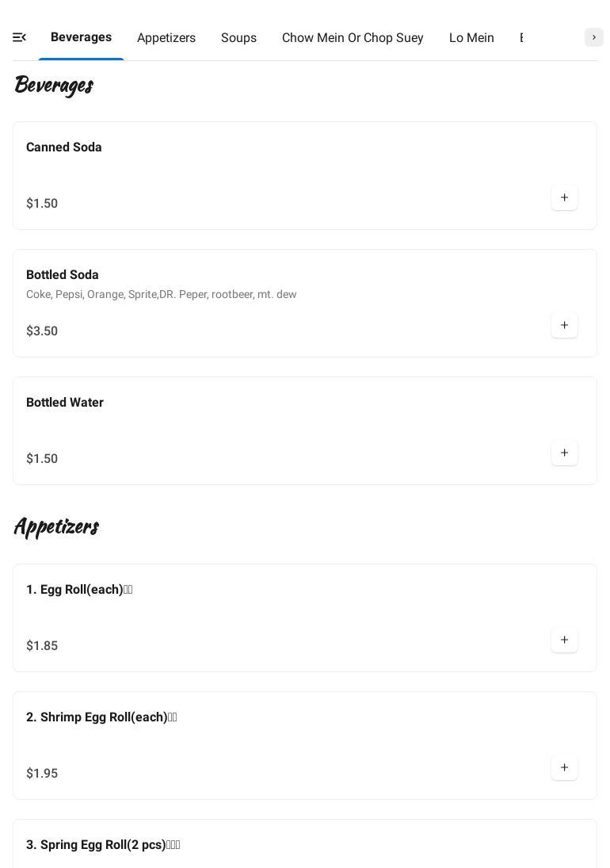The height and width of the screenshot is (868, 610).
Task: Open 3. Spring Egg Roll(2 pcs) item
Action: tap(103, 845)
